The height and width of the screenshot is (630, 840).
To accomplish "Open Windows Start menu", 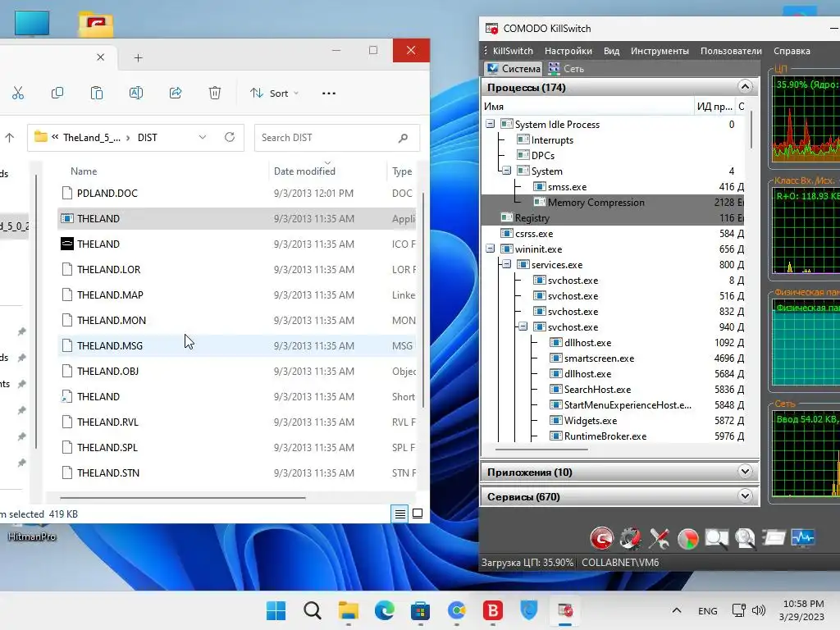I will [276, 610].
